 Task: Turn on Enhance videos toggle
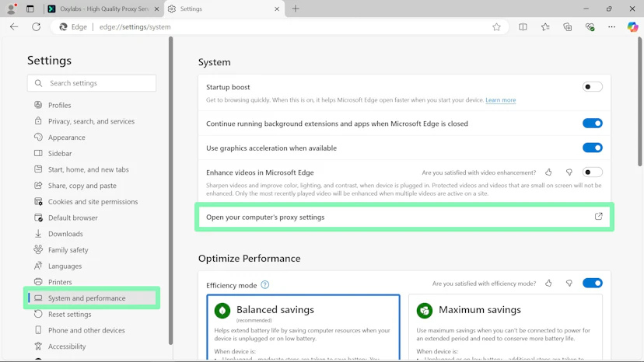pyautogui.click(x=592, y=172)
